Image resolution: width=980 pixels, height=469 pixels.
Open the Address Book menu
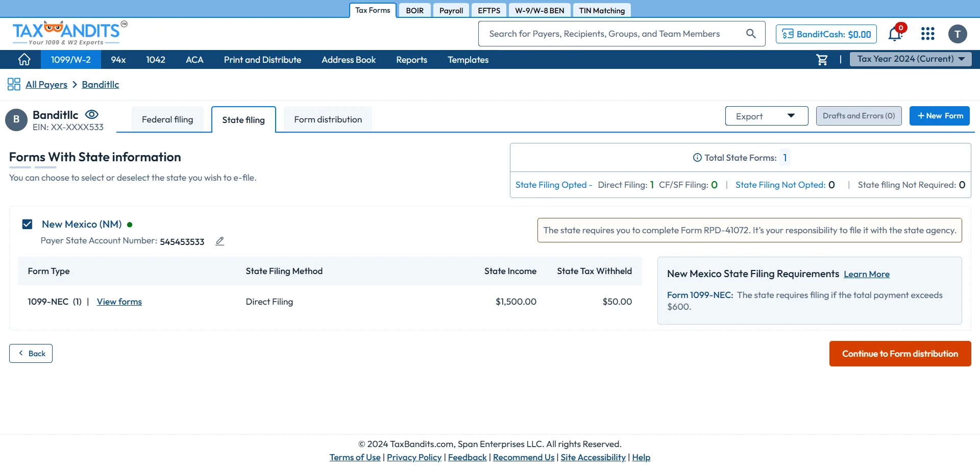coord(349,60)
